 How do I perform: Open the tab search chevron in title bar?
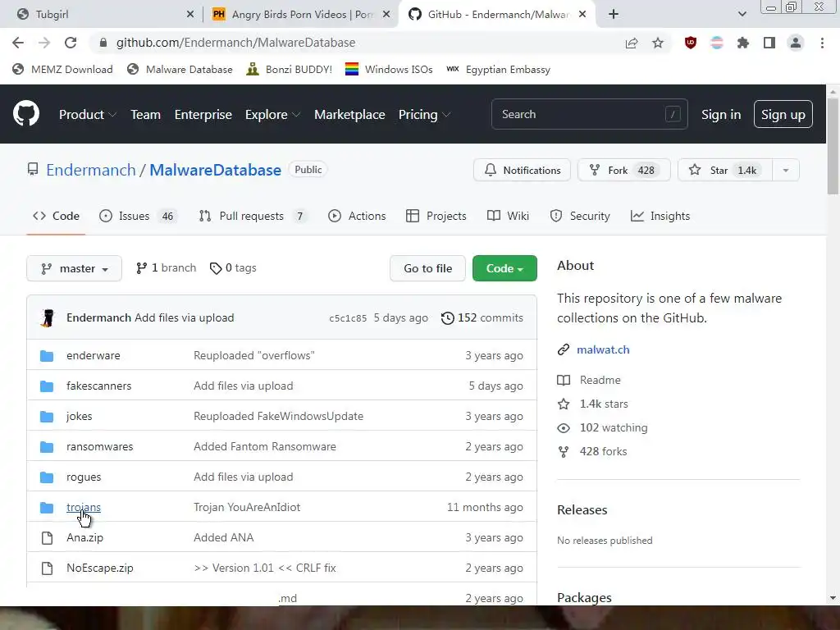coord(742,15)
